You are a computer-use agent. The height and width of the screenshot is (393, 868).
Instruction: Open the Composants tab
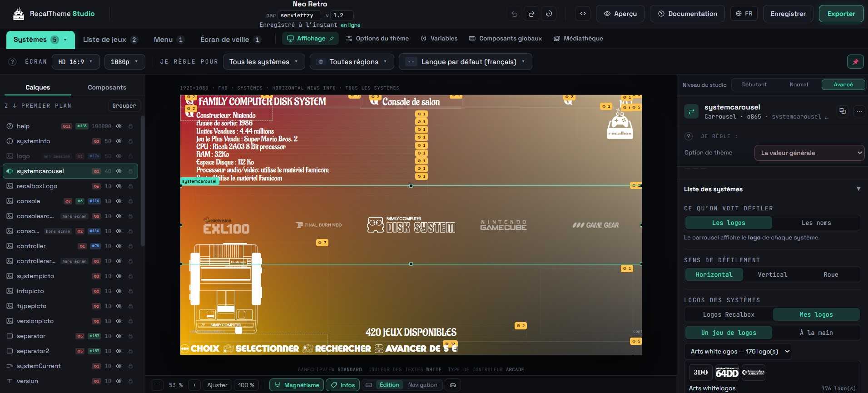pyautogui.click(x=107, y=87)
